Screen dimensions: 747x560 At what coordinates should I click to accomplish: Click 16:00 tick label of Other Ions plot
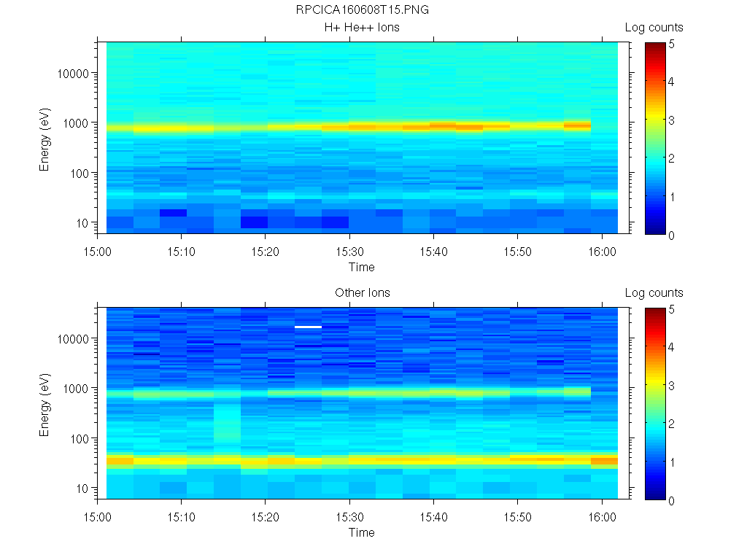[x=602, y=517]
